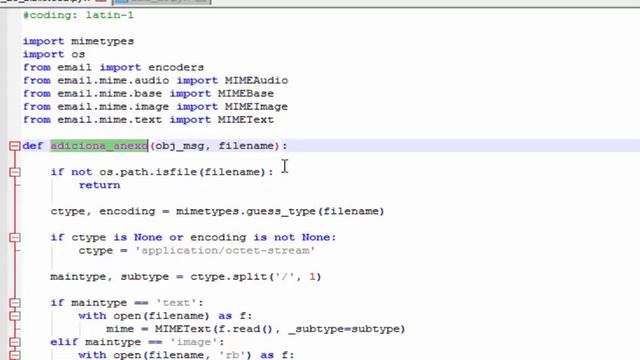
Task: Click 'os.path.isfile(filename)' expression
Action: click(x=183, y=172)
